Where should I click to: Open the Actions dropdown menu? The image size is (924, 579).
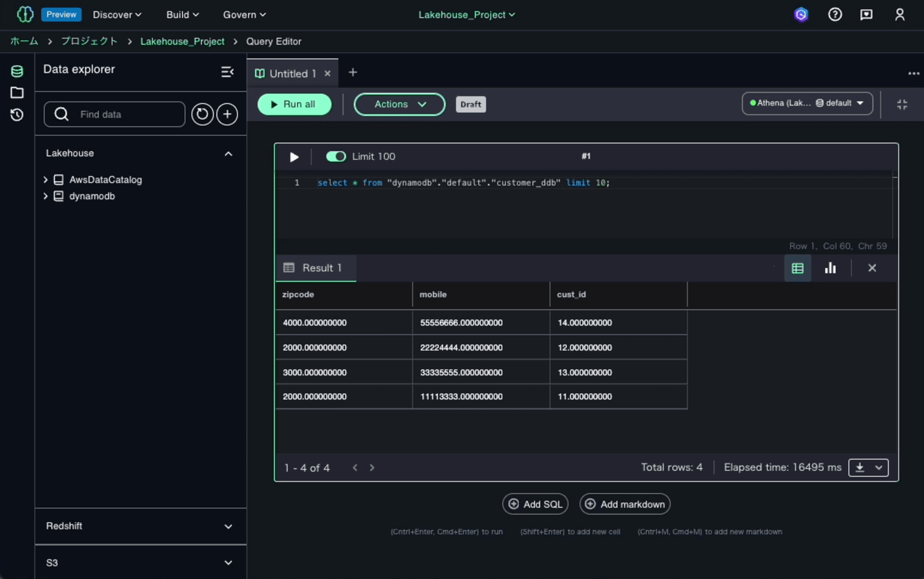[399, 104]
